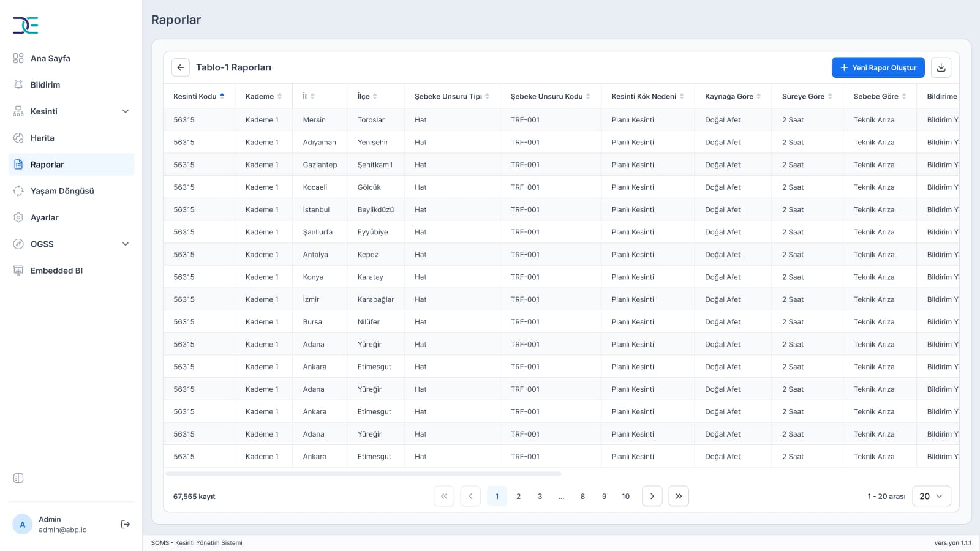Sort by Şebeke Unsuru Tipi column
The image size is (980, 551).
pyautogui.click(x=452, y=96)
